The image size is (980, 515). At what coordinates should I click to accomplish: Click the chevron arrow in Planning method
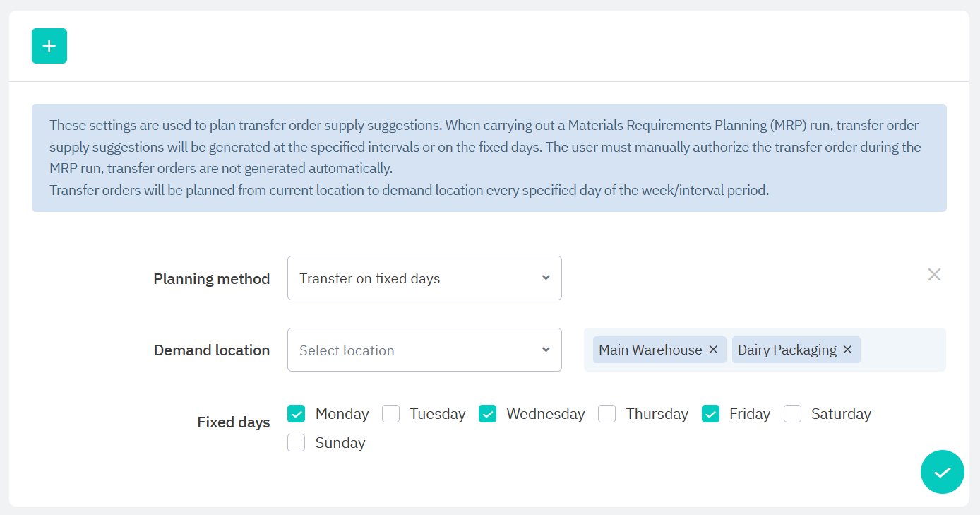(x=546, y=278)
